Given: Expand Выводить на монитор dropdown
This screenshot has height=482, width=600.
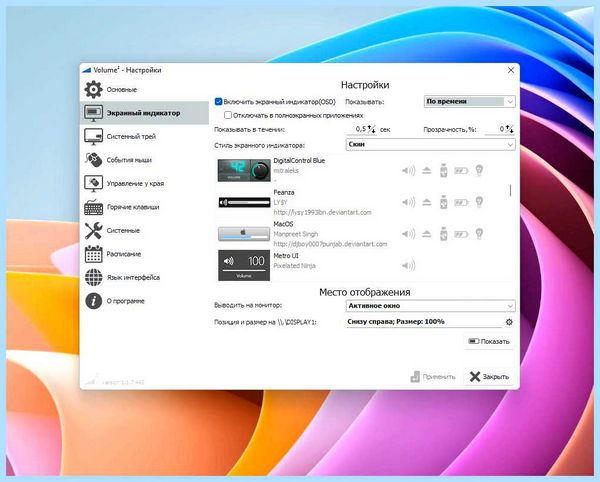Looking at the screenshot, I should click(430, 306).
